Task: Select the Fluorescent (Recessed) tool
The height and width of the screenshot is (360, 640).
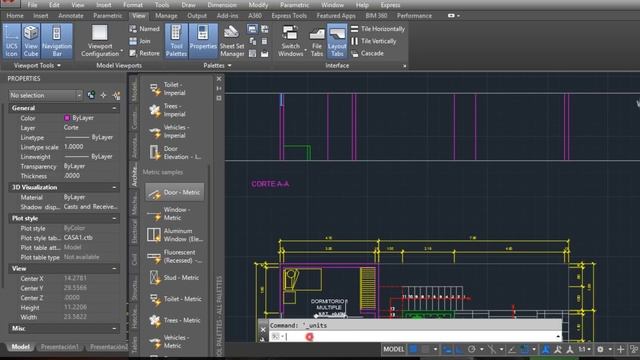Action: pos(175,256)
